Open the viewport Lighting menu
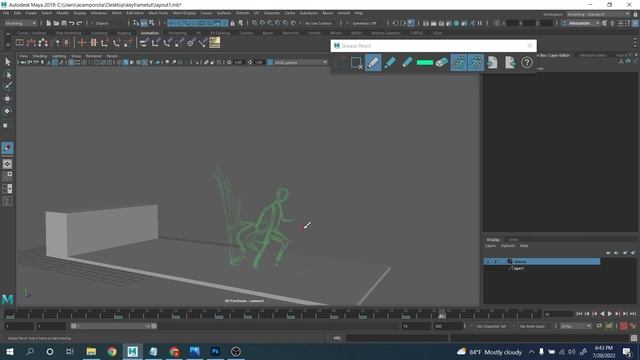640x360 pixels. [x=59, y=56]
